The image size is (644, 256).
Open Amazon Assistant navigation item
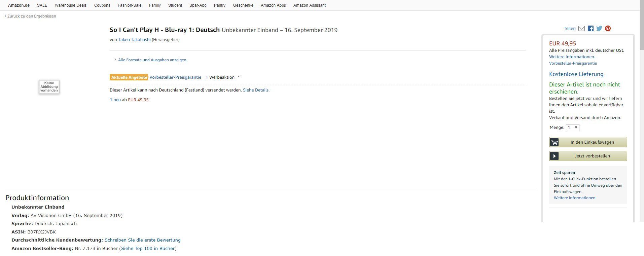(x=310, y=5)
